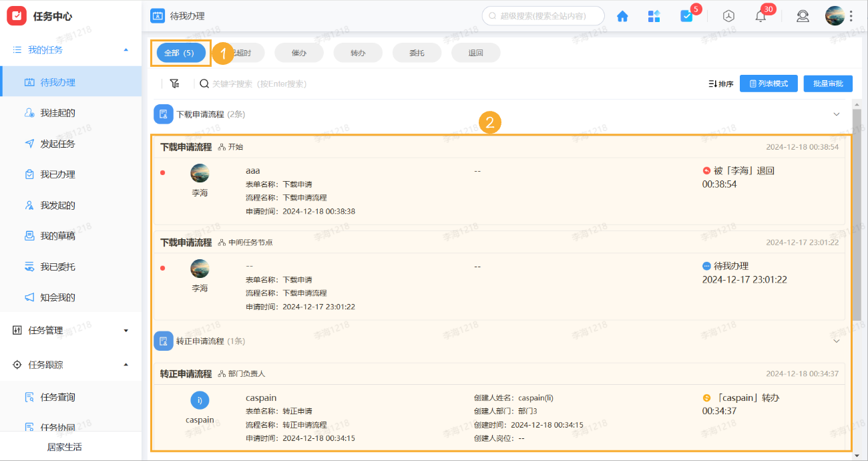Select the 催办 filter tab
Image resolution: width=868 pixels, height=461 pixels.
click(299, 52)
